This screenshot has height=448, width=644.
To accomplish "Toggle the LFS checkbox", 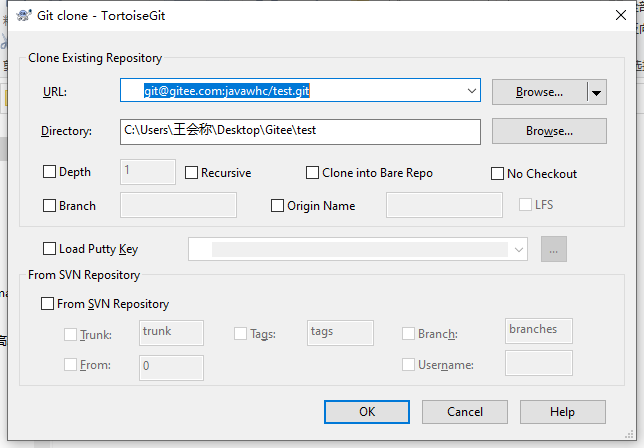I will click(x=525, y=204).
